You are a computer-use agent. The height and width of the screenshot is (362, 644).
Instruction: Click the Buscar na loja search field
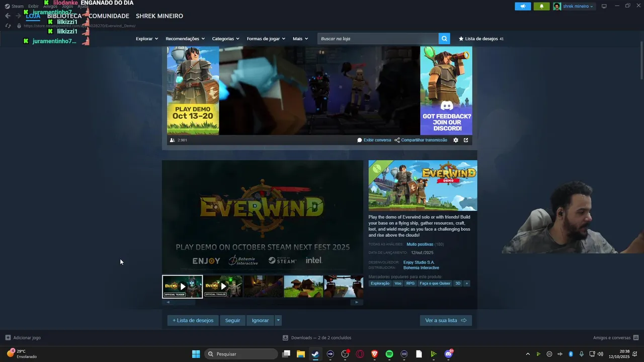[x=378, y=39]
